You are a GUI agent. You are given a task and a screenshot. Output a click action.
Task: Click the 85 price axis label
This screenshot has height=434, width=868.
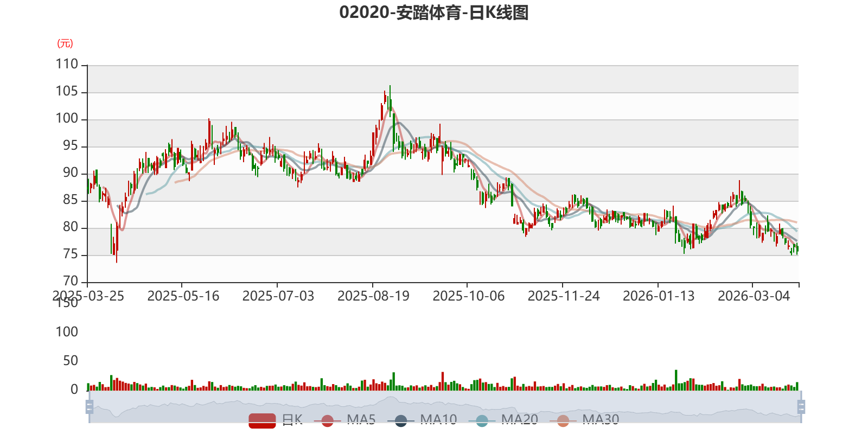71,200
